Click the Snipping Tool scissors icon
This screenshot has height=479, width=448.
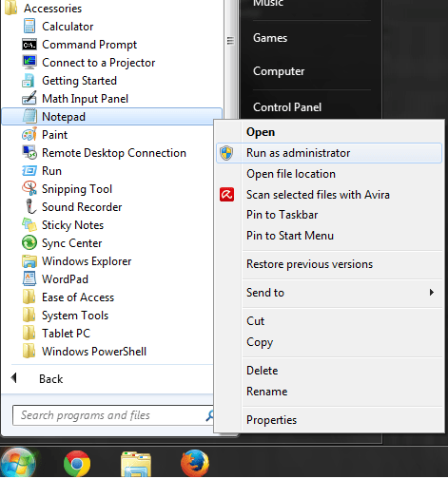(29, 188)
